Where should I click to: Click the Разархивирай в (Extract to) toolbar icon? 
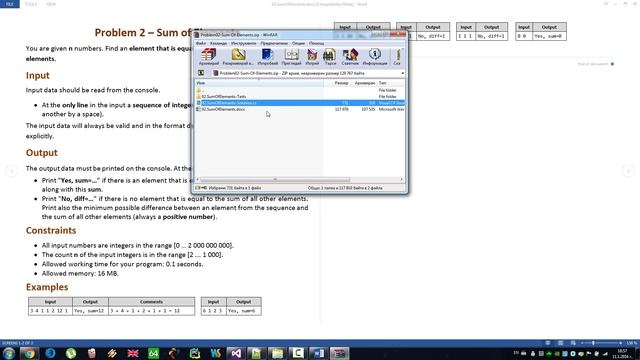tap(238, 57)
